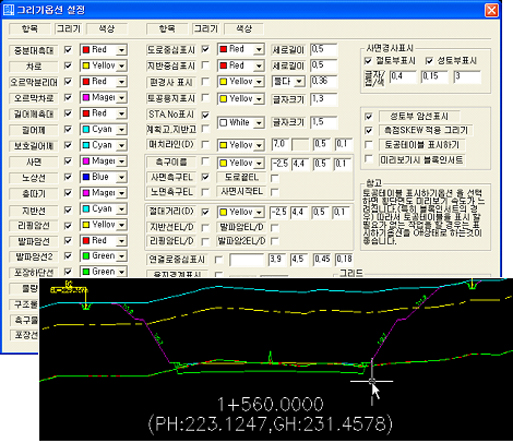This screenshot has width=513, height=443.
Task: Edit the slope field showing 0.15
Action: click(434, 77)
